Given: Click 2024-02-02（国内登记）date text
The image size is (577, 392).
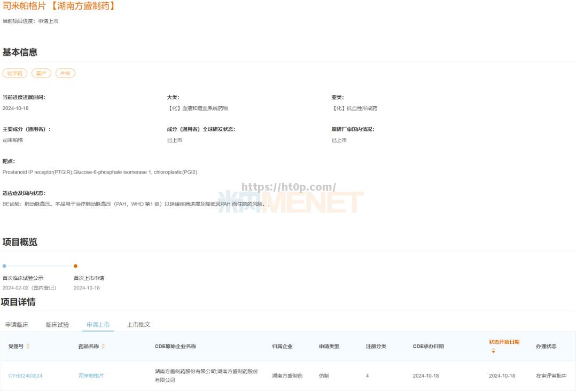Looking at the screenshot, I should (x=29, y=288).
